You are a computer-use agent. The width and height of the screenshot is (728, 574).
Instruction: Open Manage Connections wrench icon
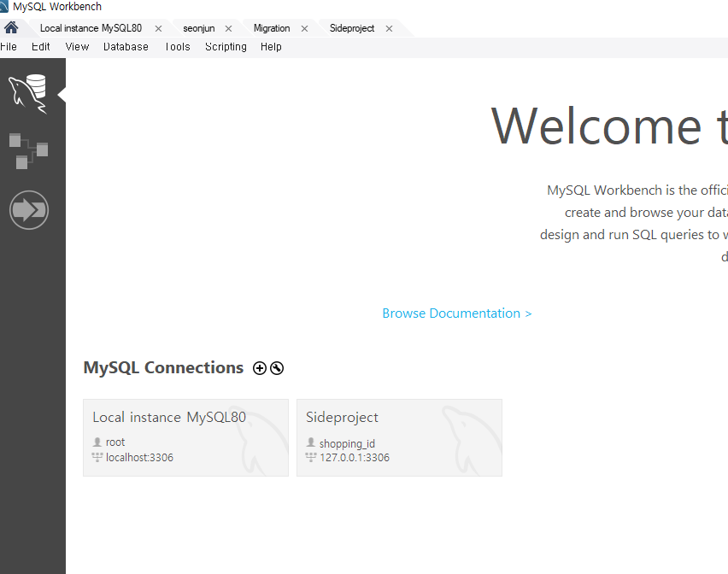click(277, 368)
